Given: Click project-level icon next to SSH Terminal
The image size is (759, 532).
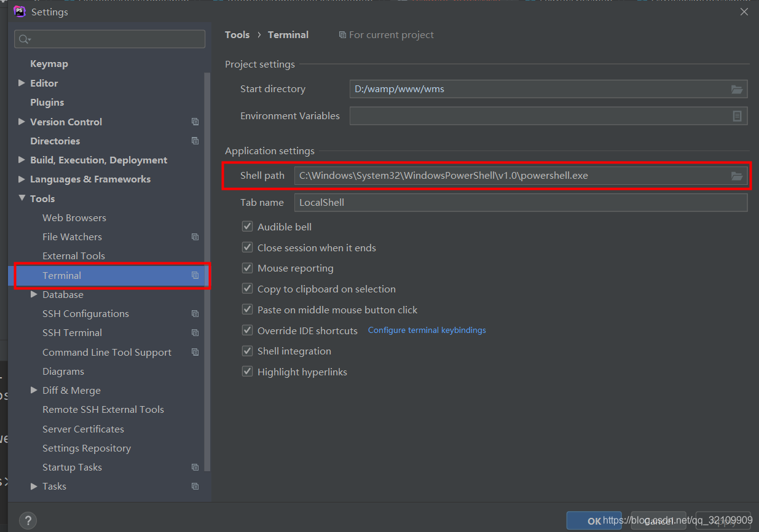Looking at the screenshot, I should [x=195, y=332].
